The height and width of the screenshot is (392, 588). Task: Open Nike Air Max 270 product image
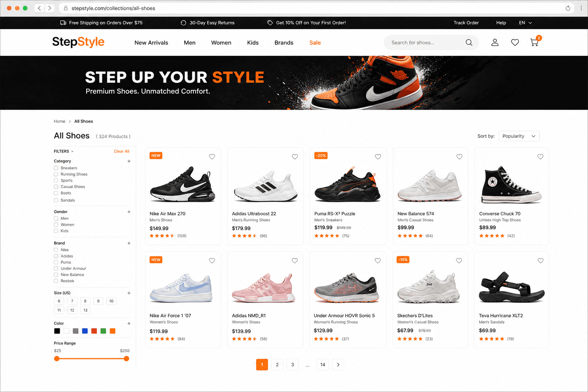click(x=183, y=184)
